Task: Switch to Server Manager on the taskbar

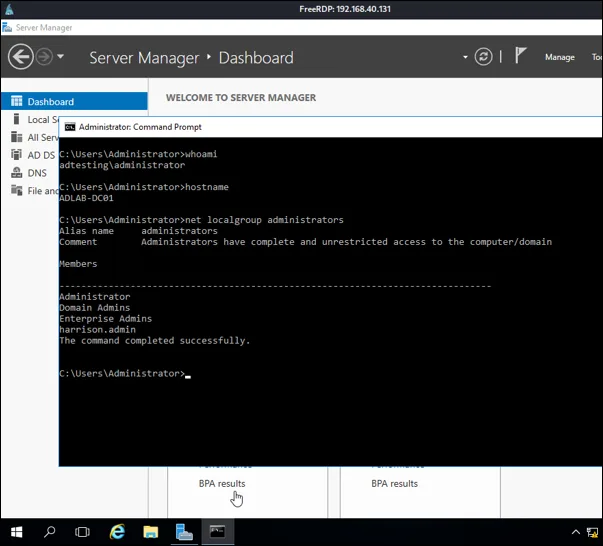Action: pyautogui.click(x=184, y=532)
